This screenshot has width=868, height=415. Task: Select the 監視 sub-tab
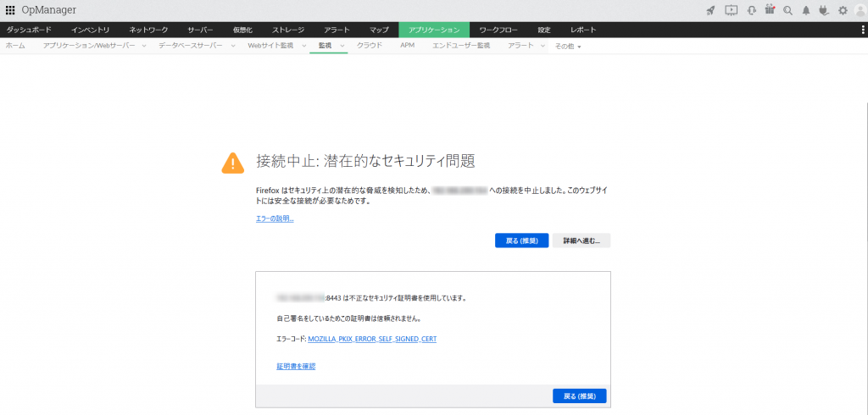click(x=325, y=46)
